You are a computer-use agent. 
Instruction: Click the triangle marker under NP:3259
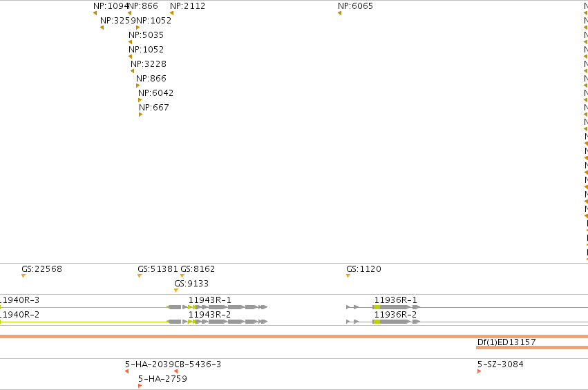pyautogui.click(x=102, y=28)
